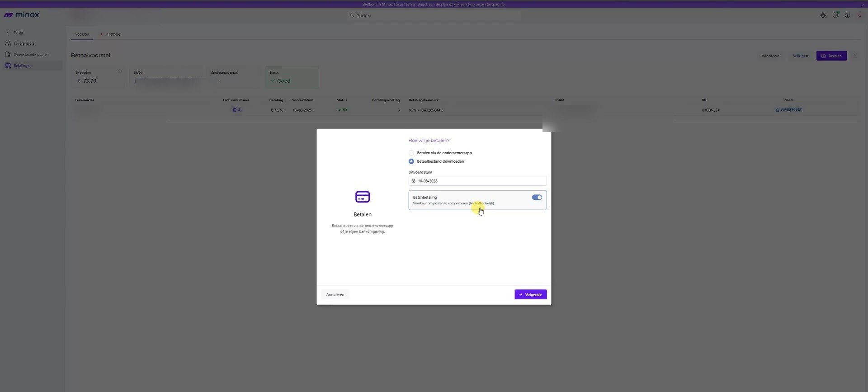The width and height of the screenshot is (868, 392).
Task: Click the Leverancier column header
Action: (x=85, y=100)
